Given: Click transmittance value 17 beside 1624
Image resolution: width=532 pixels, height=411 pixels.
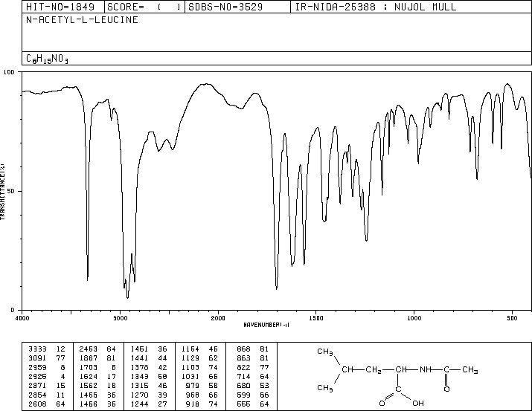Looking at the screenshot, I should (x=112, y=376).
